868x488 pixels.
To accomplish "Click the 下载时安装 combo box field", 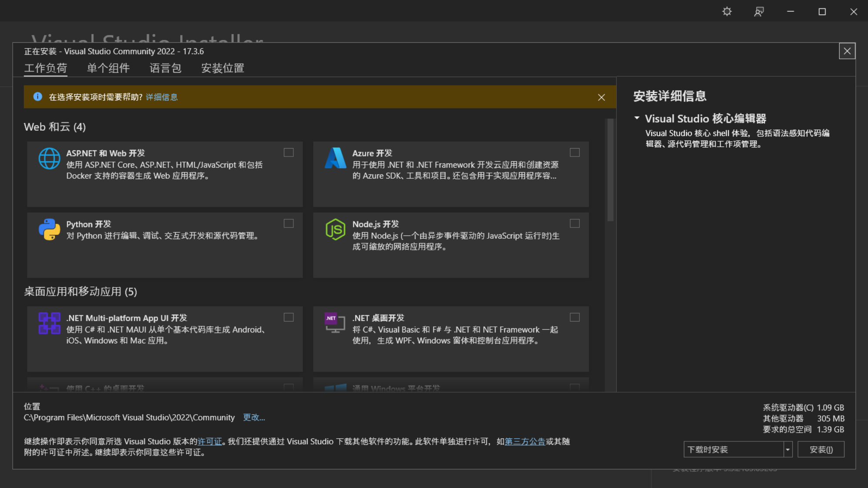I will coord(738,449).
